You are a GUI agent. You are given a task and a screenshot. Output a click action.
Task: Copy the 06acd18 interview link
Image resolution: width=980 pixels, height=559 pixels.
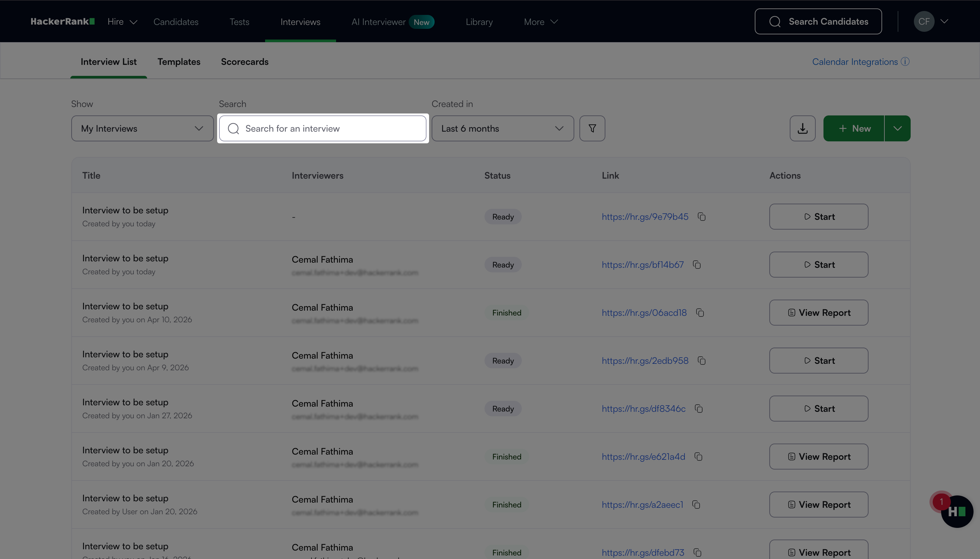tap(700, 313)
